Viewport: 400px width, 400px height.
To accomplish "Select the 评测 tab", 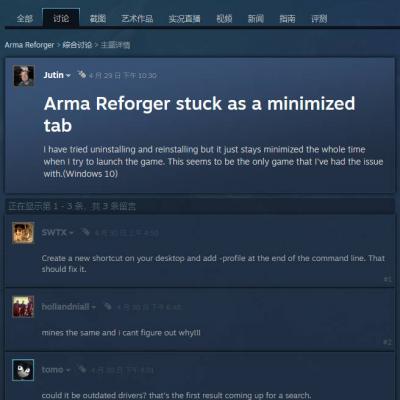I will (x=319, y=18).
